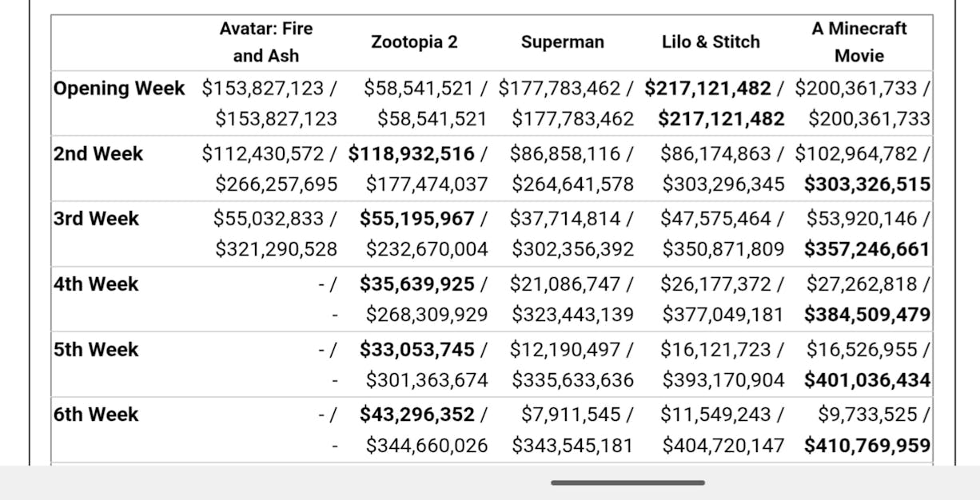
Task: Click the 6th Week row label
Action: click(x=96, y=415)
